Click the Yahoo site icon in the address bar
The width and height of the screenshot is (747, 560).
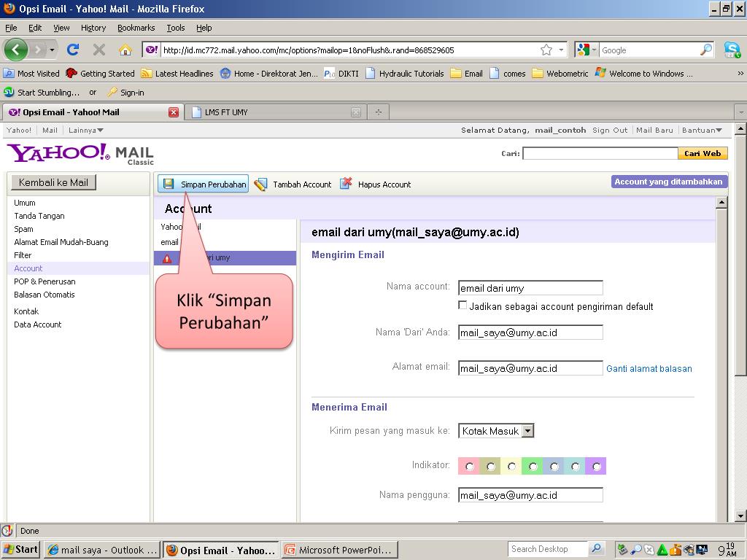click(x=152, y=50)
